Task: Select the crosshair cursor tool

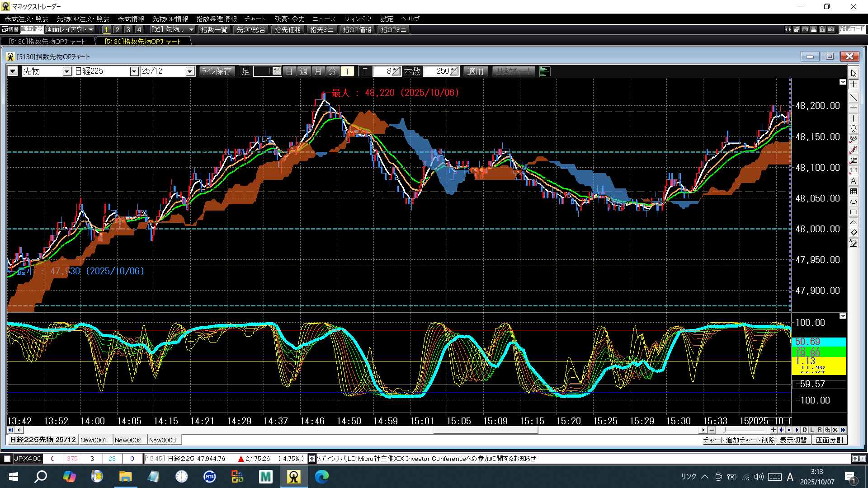Action: tap(854, 84)
